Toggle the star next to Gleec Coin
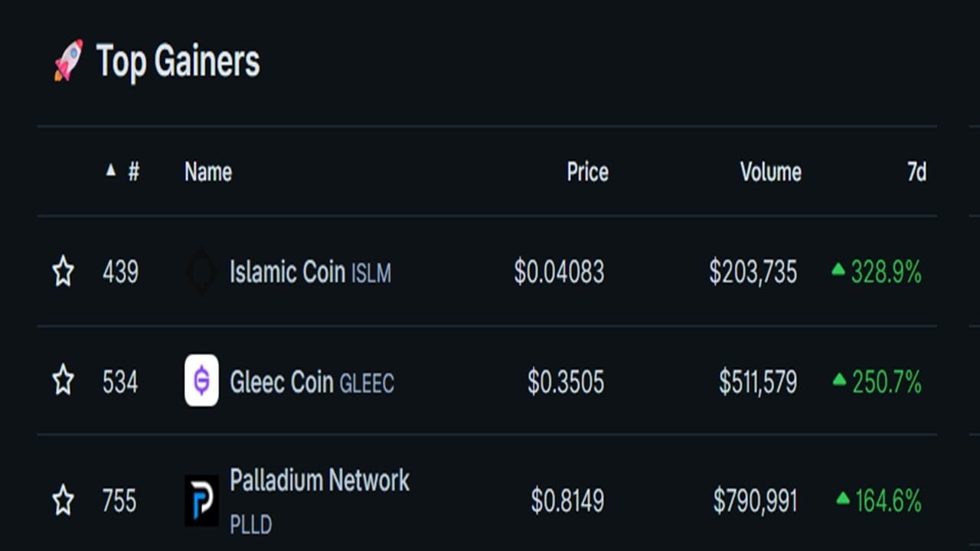The width and height of the screenshot is (980, 551). click(63, 380)
